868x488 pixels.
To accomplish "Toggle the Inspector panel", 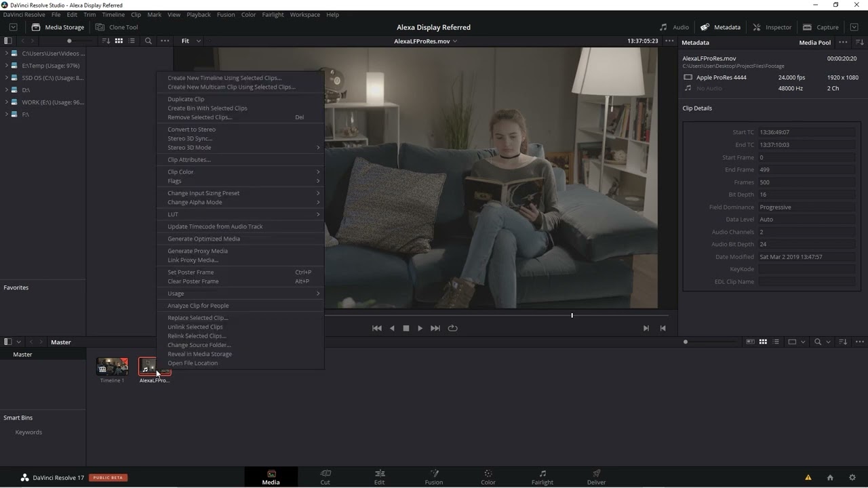I will [772, 27].
